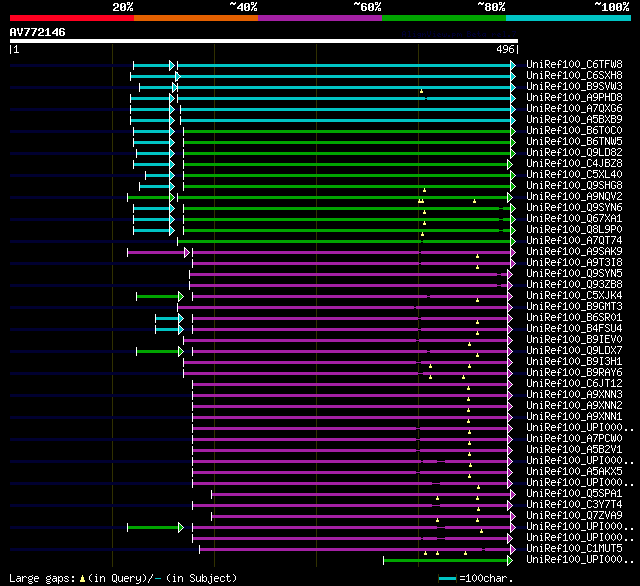This screenshot has width=640, height=586.
Task: Select hit label UniRef100_C4JBZ8
Action: pyautogui.click(x=574, y=164)
